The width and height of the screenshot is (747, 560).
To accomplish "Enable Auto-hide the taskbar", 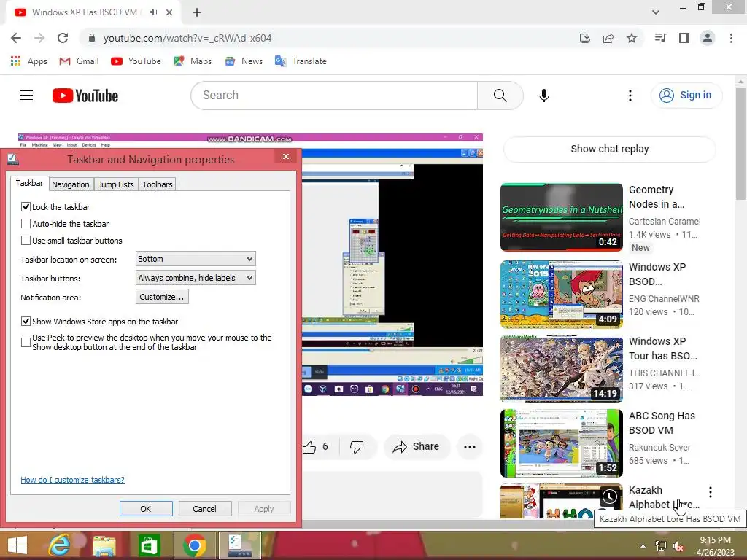I will [26, 223].
